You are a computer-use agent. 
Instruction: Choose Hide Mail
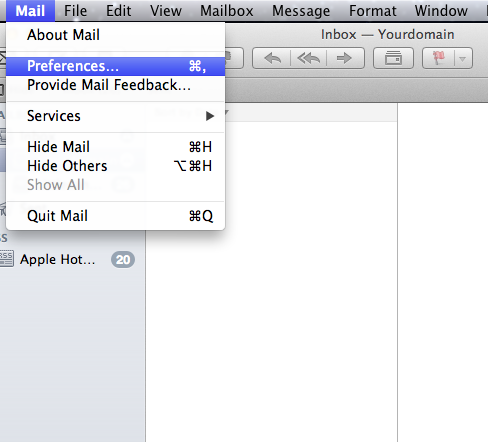pyautogui.click(x=115, y=147)
